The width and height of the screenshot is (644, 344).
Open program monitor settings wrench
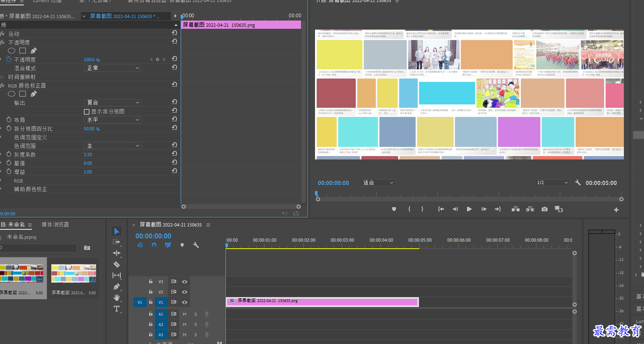click(x=578, y=183)
